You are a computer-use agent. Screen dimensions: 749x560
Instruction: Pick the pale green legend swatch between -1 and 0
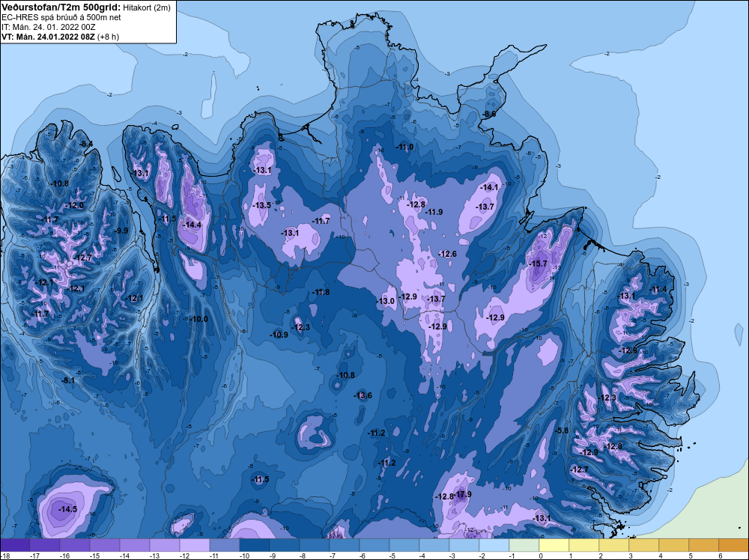[524, 545]
